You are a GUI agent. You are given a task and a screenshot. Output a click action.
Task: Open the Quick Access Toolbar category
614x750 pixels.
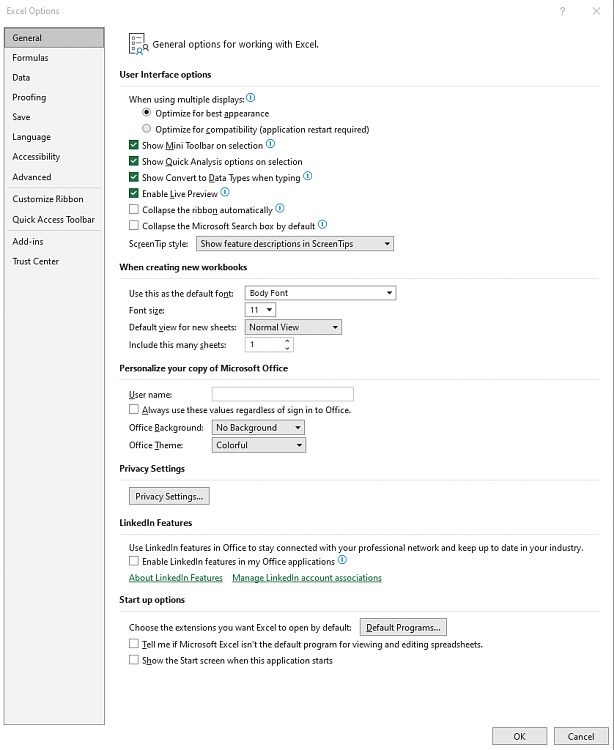54,220
